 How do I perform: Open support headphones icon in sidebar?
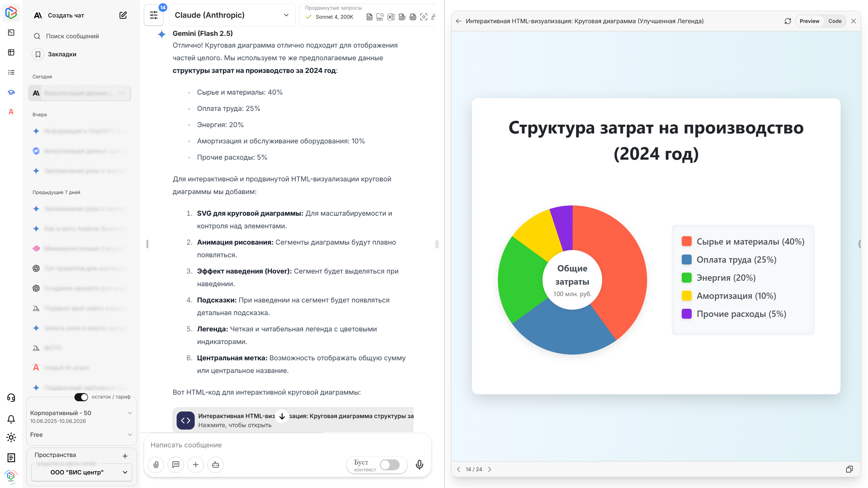coord(11,398)
